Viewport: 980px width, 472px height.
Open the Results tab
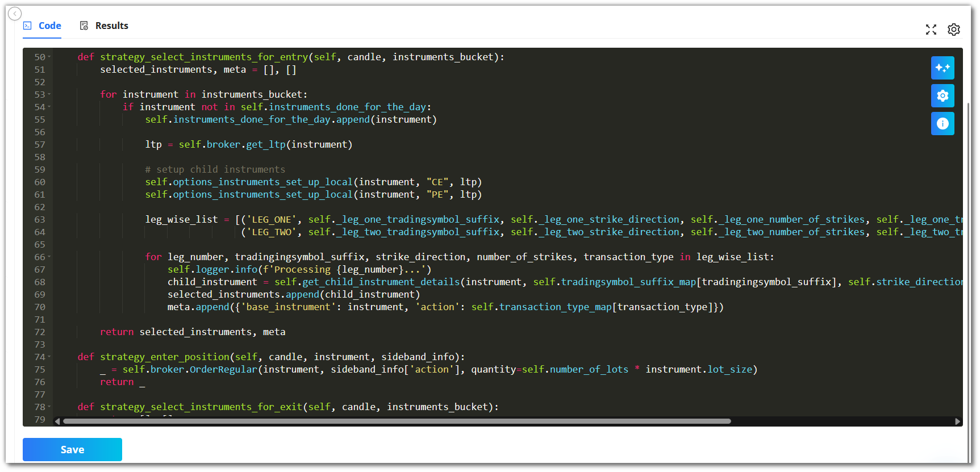104,26
